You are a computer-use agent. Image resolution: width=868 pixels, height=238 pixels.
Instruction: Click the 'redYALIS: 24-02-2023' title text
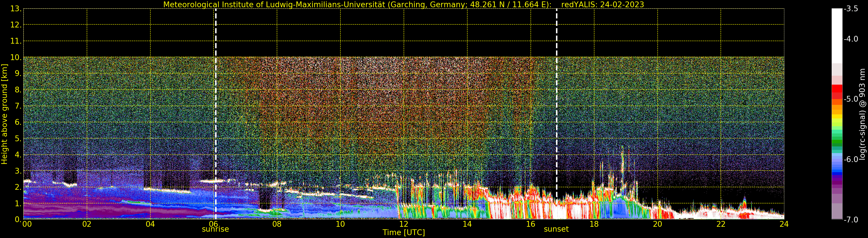pyautogui.click(x=602, y=4)
